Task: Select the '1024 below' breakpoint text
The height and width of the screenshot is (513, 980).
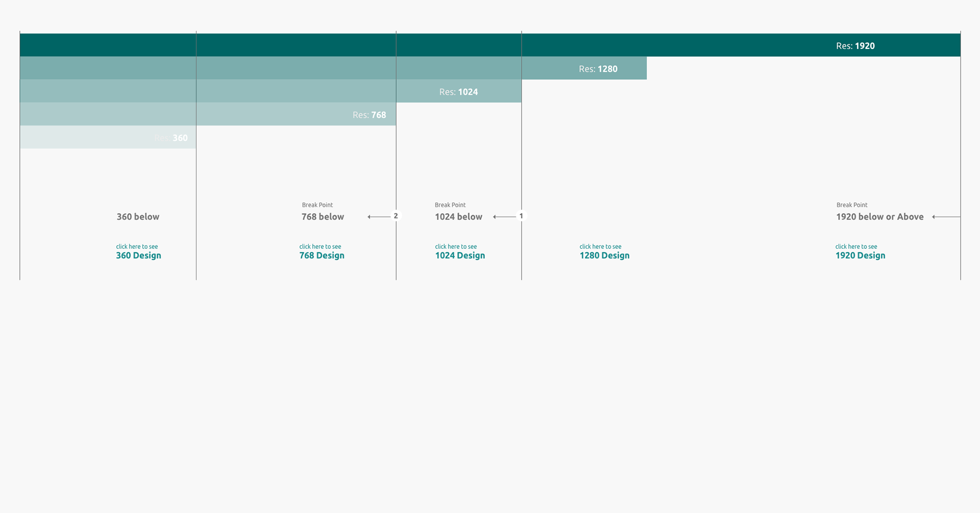Action: [x=458, y=217]
